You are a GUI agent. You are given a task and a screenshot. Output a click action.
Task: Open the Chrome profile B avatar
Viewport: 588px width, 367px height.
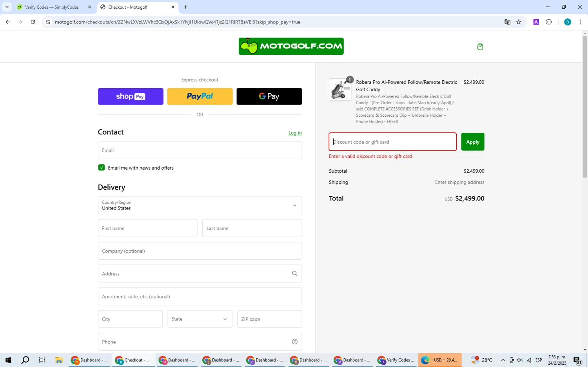point(567,22)
